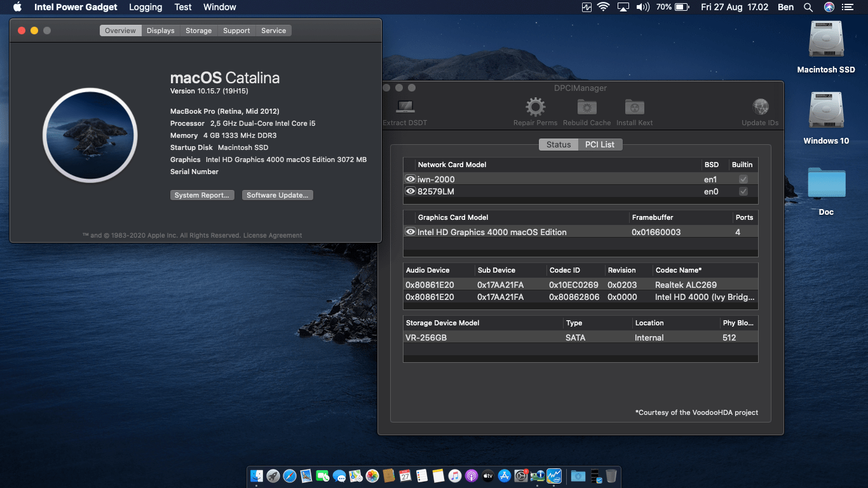Select the Realtek ALC269 codec row
The height and width of the screenshot is (488, 868).
(581, 285)
